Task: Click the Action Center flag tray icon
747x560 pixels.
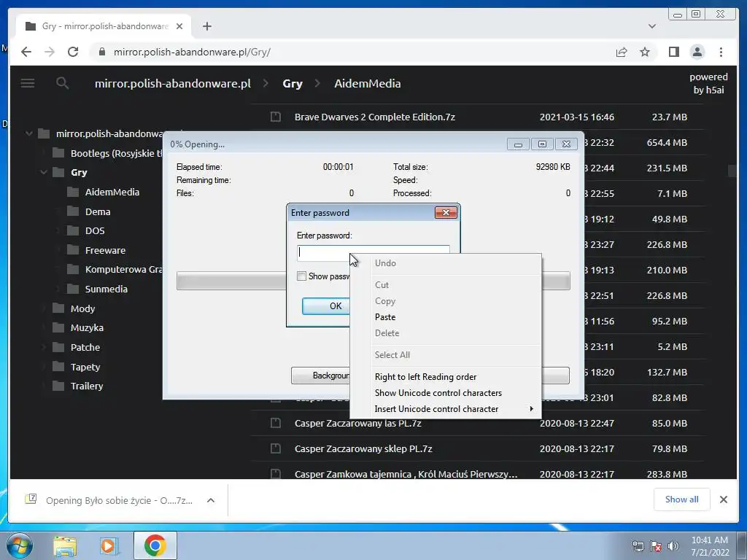Action: [x=656, y=546]
